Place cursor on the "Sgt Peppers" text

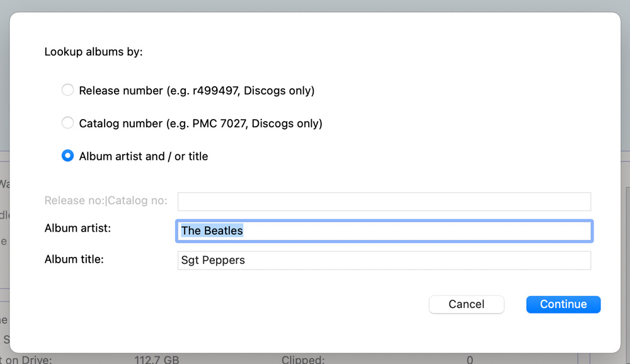(x=213, y=260)
